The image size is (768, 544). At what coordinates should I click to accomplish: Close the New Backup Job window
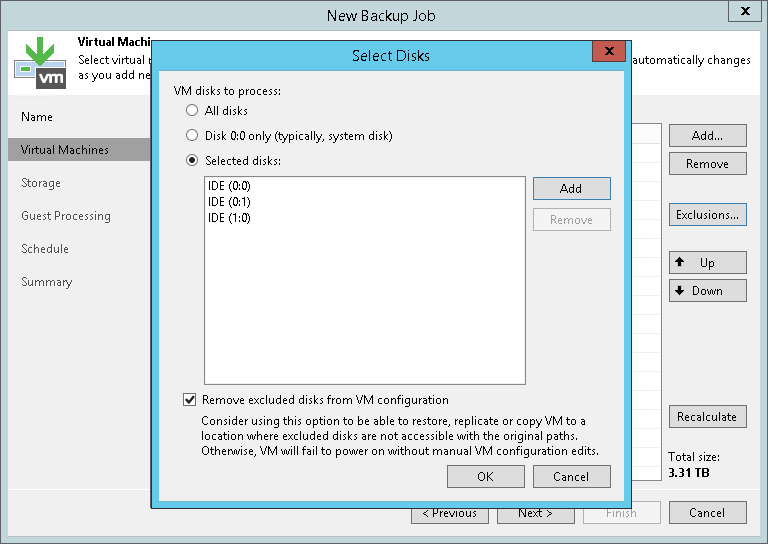[x=745, y=11]
